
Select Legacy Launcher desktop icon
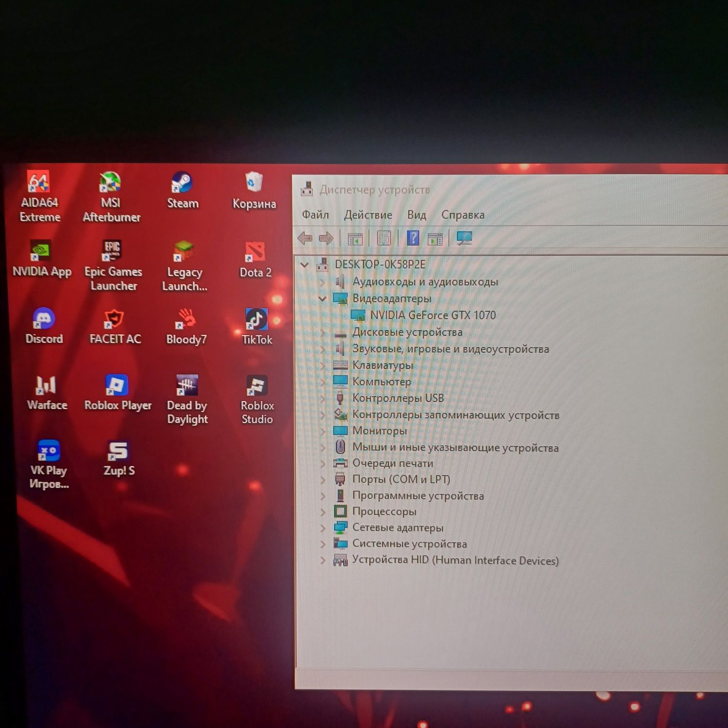click(x=184, y=266)
